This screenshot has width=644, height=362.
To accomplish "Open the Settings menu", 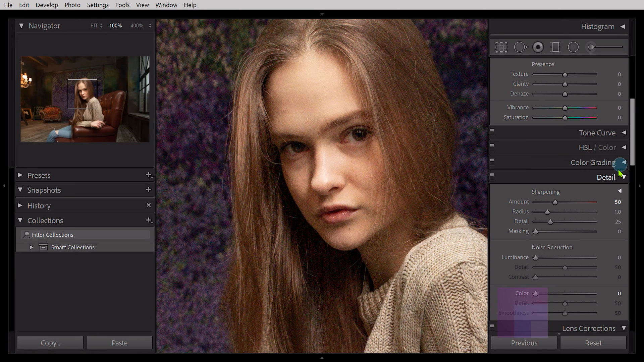I will click(98, 5).
